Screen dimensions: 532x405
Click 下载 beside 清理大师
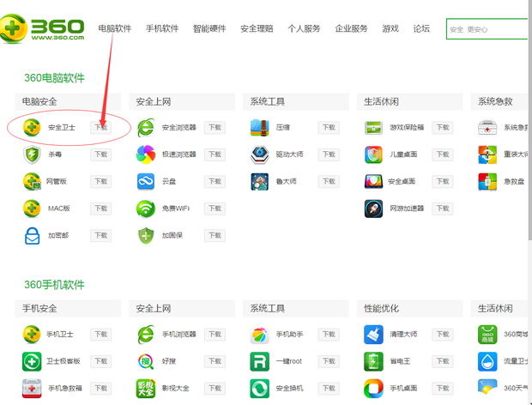click(443, 334)
